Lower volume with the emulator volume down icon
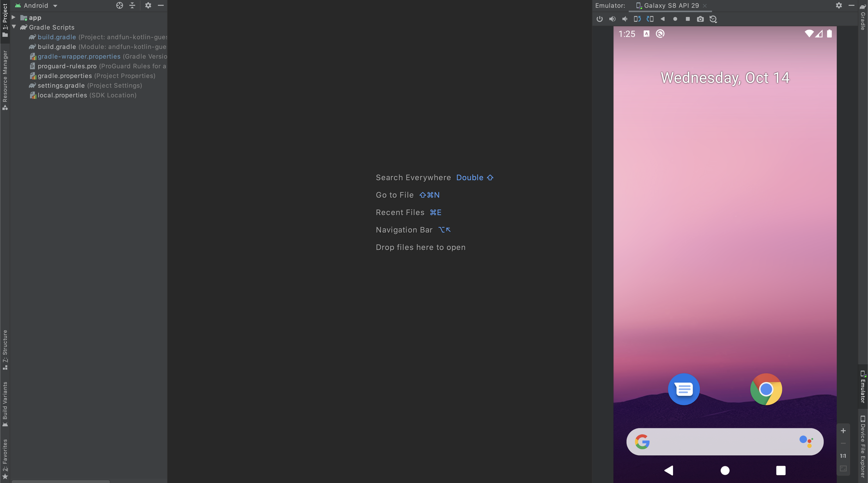The height and width of the screenshot is (483, 868). (625, 19)
